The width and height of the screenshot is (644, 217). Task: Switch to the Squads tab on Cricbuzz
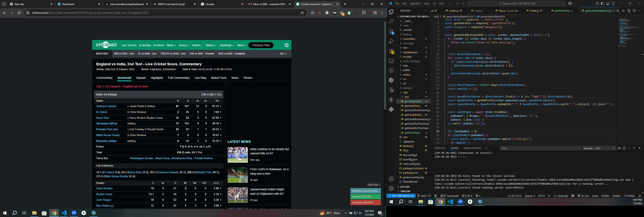(141, 78)
